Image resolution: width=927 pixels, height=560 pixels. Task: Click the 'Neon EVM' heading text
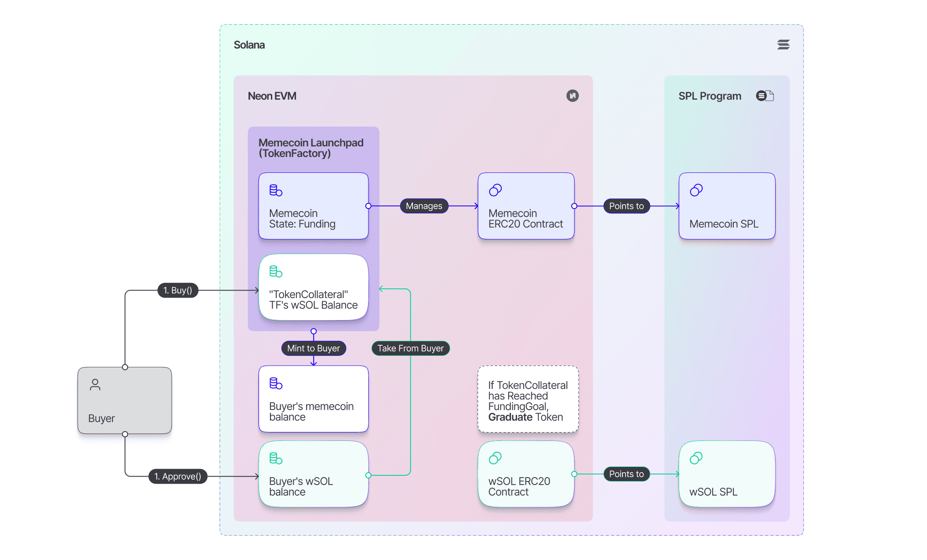tap(272, 96)
